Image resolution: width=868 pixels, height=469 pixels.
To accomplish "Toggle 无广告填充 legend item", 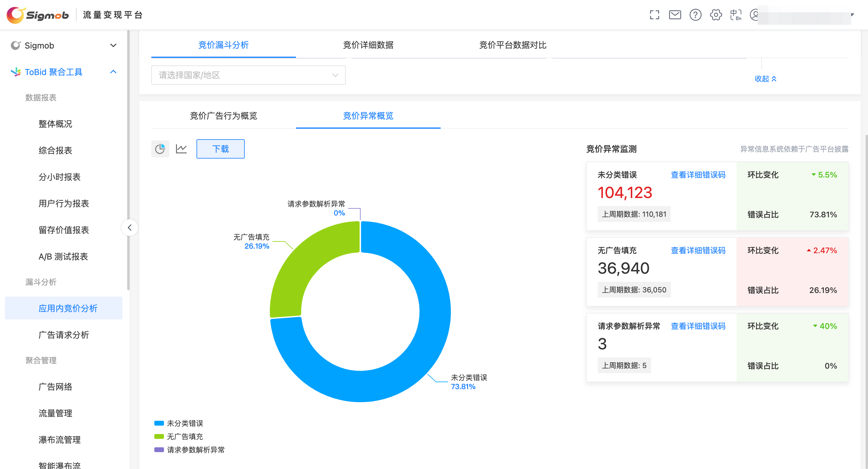I will click(x=179, y=437).
